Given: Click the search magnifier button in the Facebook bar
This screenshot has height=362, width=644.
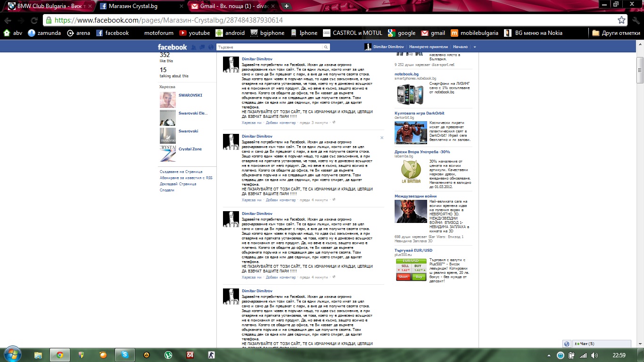Looking at the screenshot, I should (326, 47).
